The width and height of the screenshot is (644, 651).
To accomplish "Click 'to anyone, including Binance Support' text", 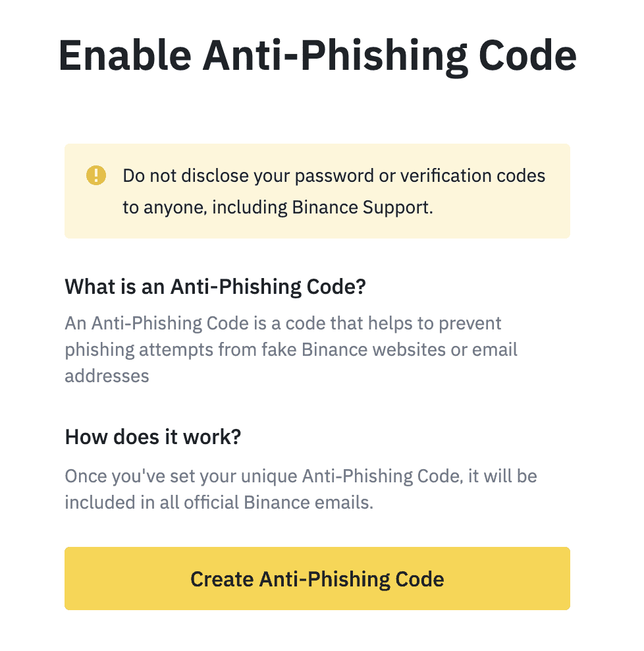I will click(278, 208).
